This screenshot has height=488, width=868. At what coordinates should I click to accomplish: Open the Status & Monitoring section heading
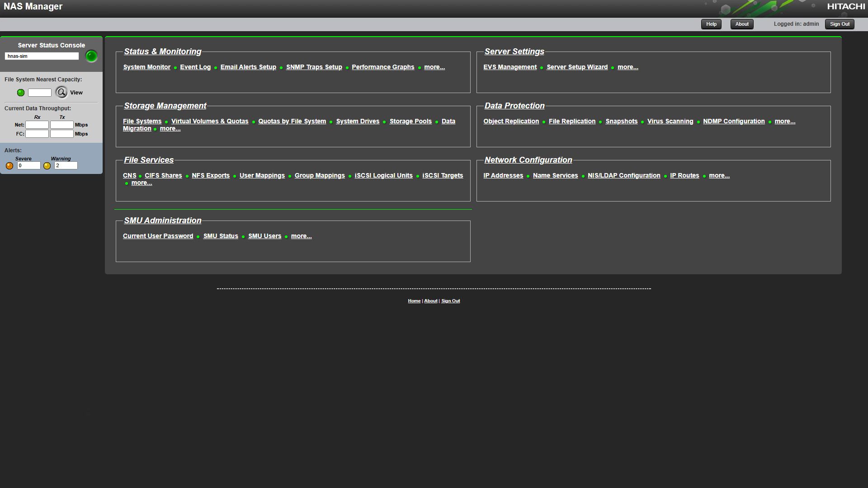point(163,52)
